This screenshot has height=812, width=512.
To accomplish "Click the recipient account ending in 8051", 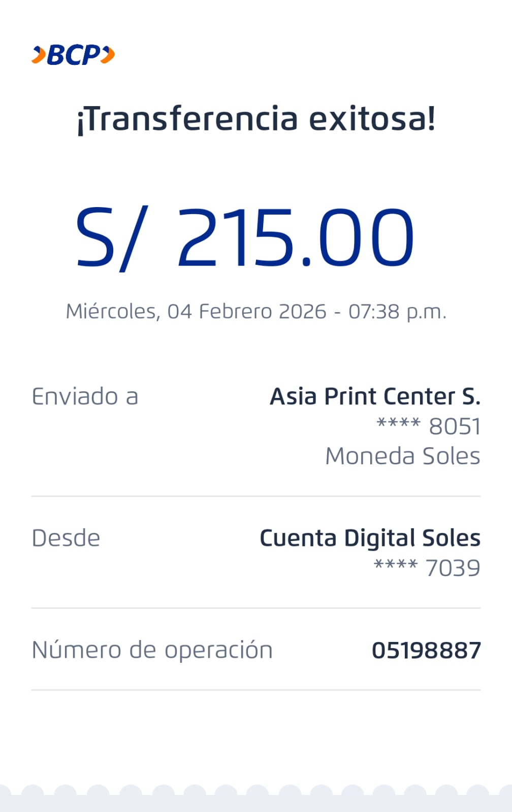I will [428, 426].
